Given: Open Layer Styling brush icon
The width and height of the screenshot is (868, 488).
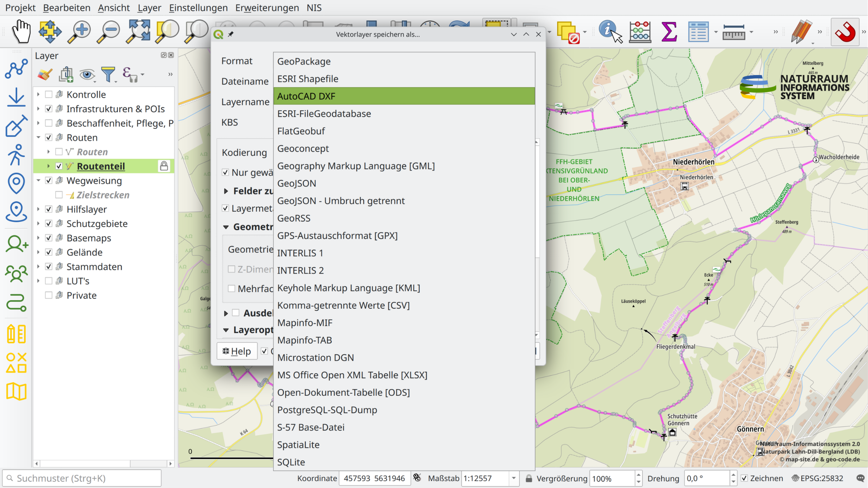Looking at the screenshot, I should tap(45, 74).
